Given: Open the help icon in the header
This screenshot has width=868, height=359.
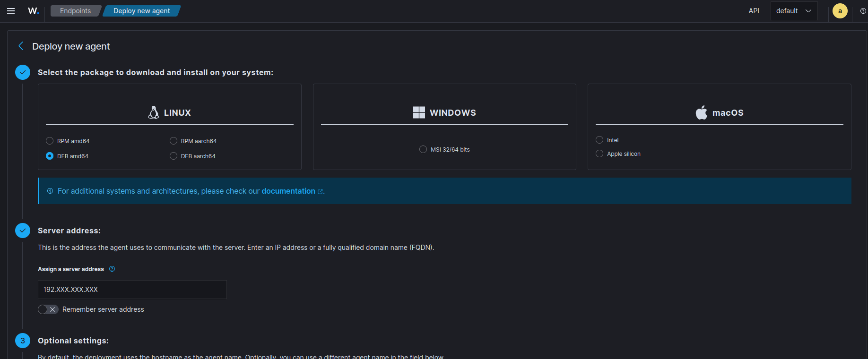Looking at the screenshot, I should pos(863,11).
